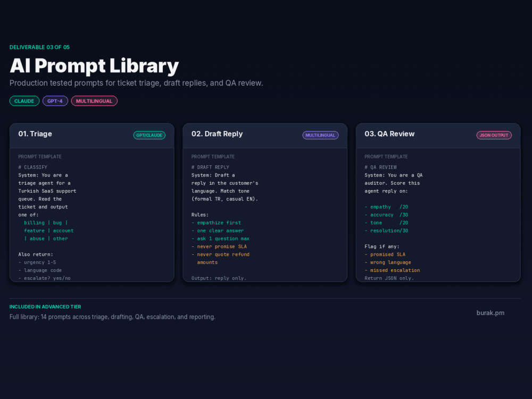
Task: Click 'Also return:' in the Triage prompt
Action: pos(36,254)
